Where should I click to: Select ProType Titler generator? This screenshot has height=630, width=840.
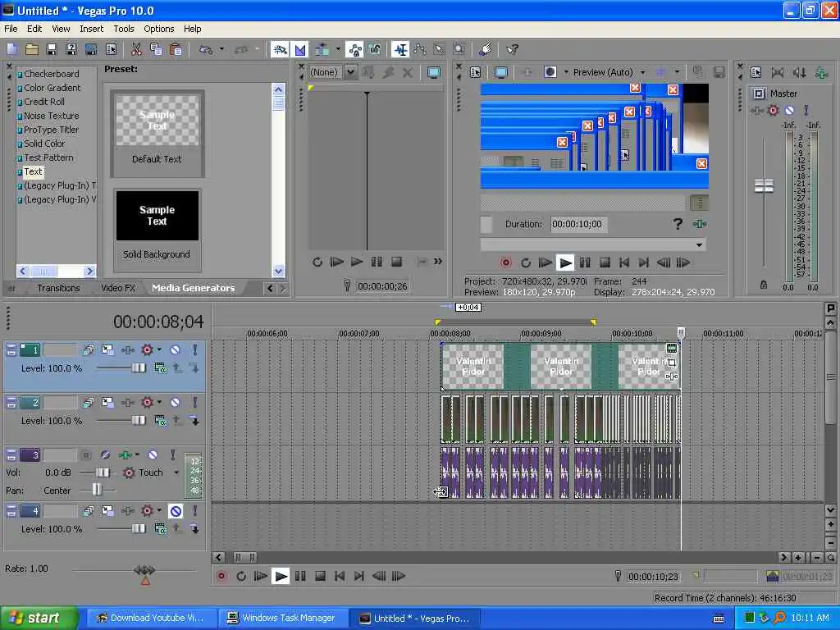(x=51, y=130)
